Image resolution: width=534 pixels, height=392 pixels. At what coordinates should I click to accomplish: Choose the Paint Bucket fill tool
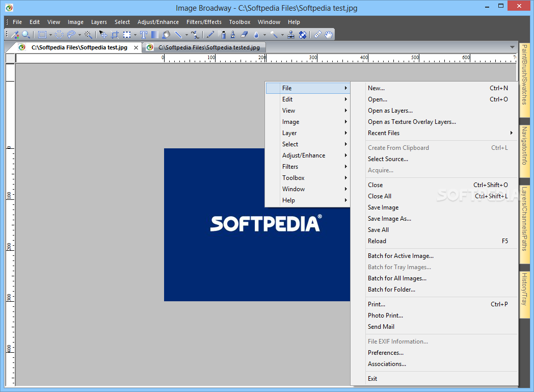(166, 35)
